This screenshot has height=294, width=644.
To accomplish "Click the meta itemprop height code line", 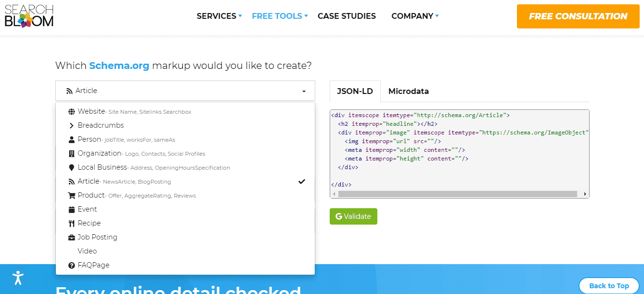I will coord(407,159).
